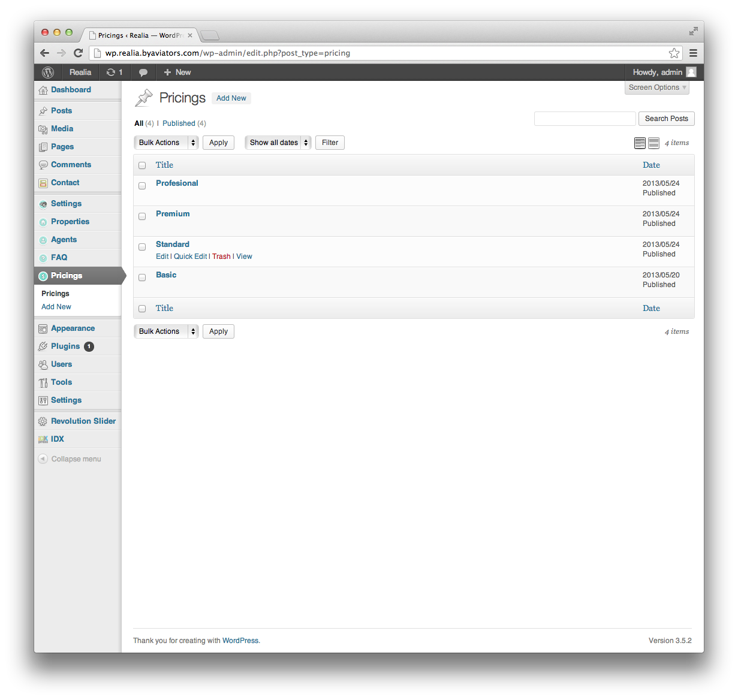
Task: Click the Dashboard house icon
Action: point(43,90)
